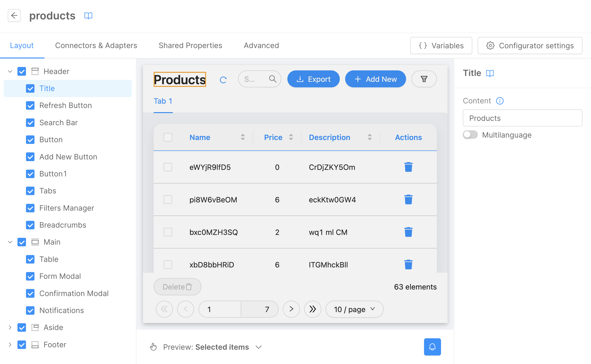Click the refresh icon next to Products title
The image size is (591, 364).
(x=223, y=79)
